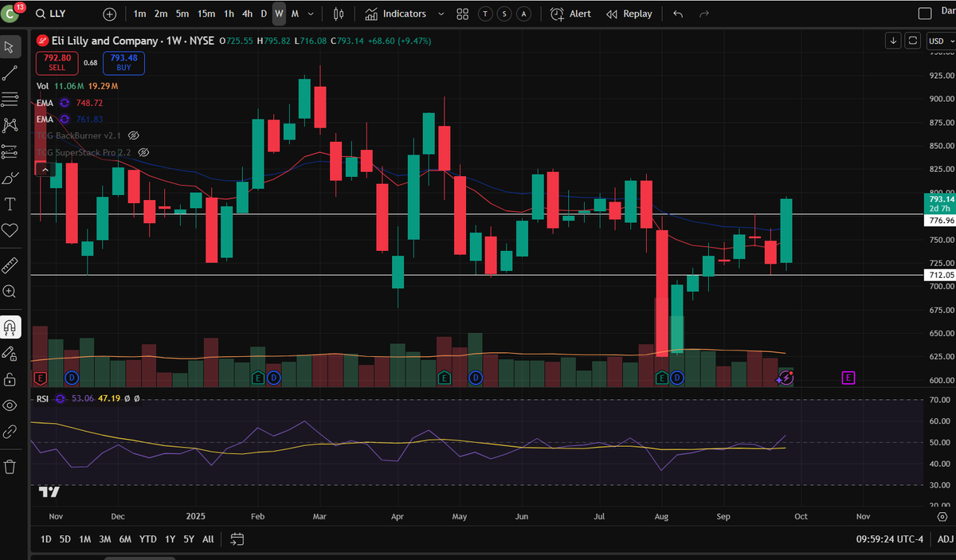The image size is (956, 560).
Task: Select the Weekly (W) timeframe
Action: coord(279,14)
